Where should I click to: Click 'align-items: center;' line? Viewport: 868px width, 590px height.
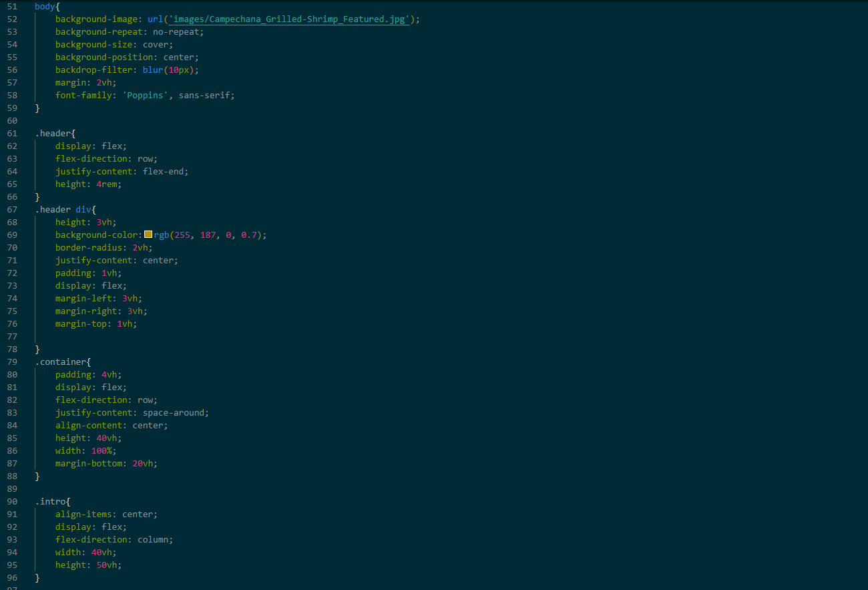tap(107, 514)
